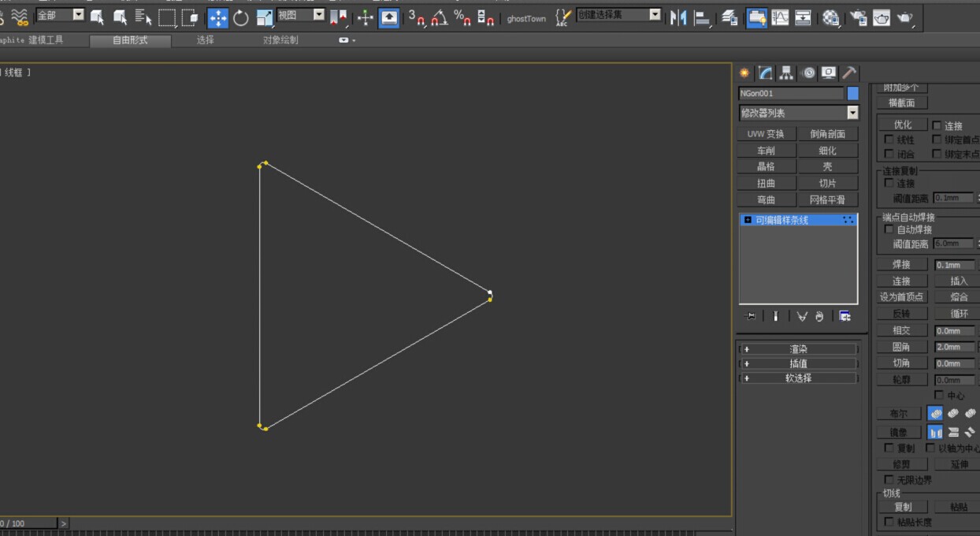Expand the 软选择 rollout
Image resolution: width=980 pixels, height=536 pixels.
click(798, 378)
